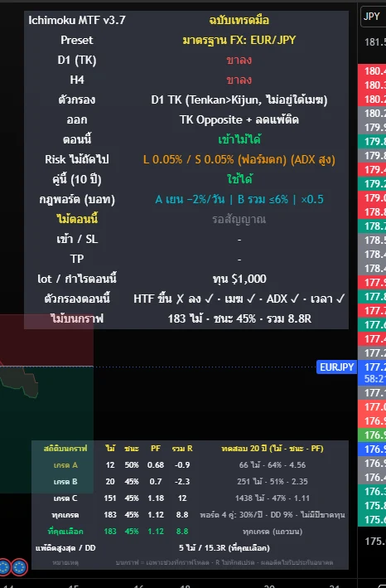The image size is (386, 588).
Task: Click the "มาตรฐาน FX: EUR/JPY" preset value
Action: tap(239, 40)
